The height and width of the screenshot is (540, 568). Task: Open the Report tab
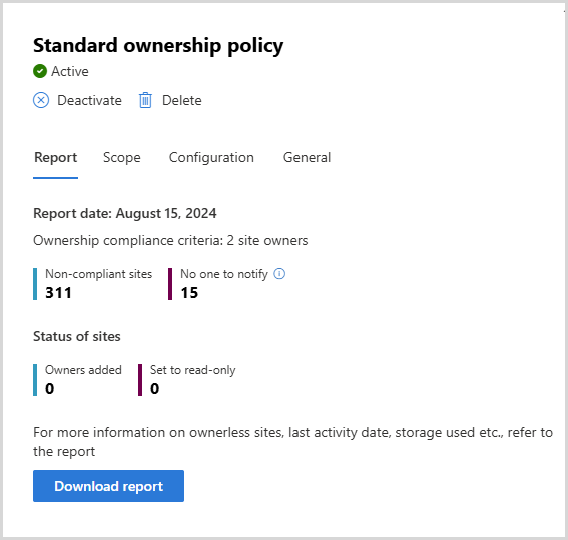55,158
